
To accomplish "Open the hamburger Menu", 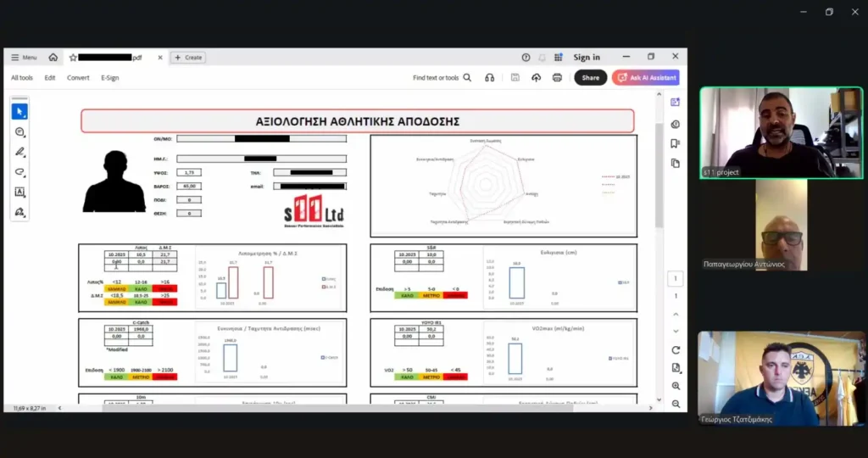I will 24,58.
